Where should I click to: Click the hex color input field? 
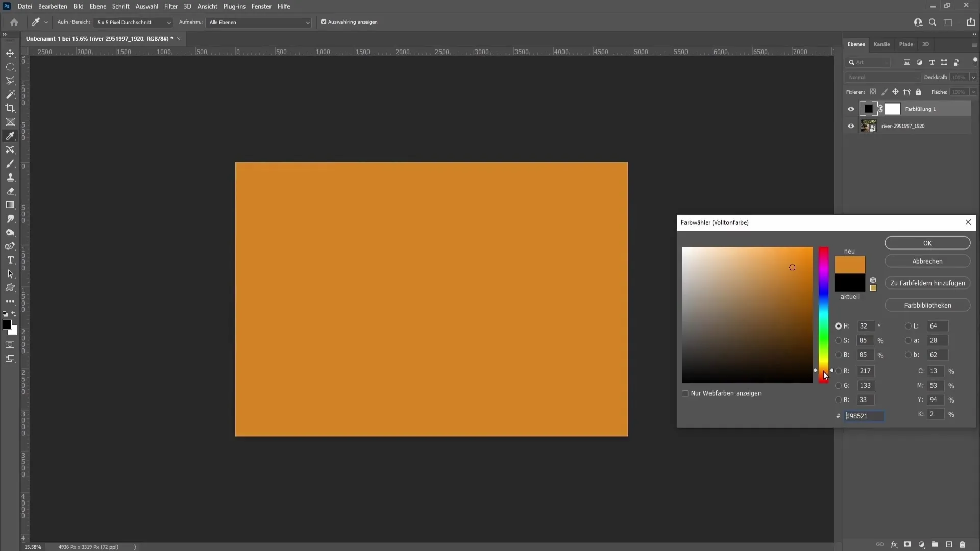click(865, 416)
